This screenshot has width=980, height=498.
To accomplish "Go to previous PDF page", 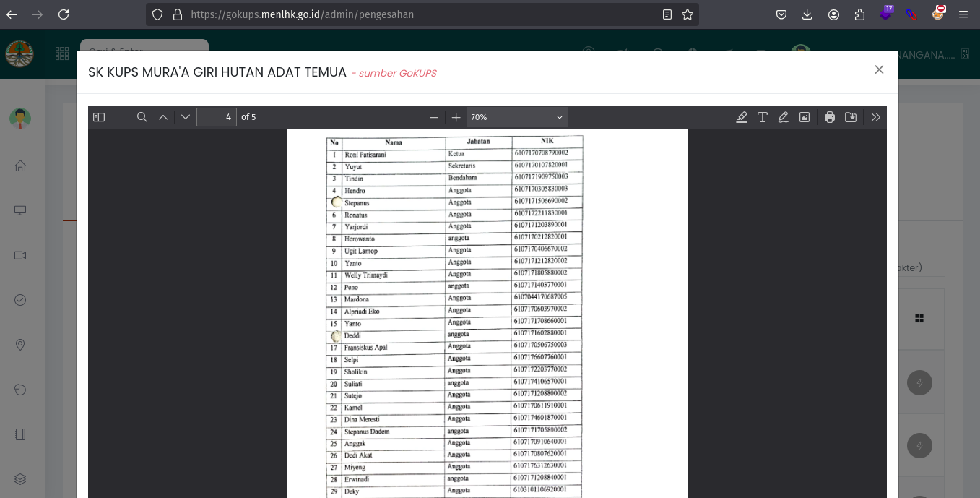I will 163,117.
